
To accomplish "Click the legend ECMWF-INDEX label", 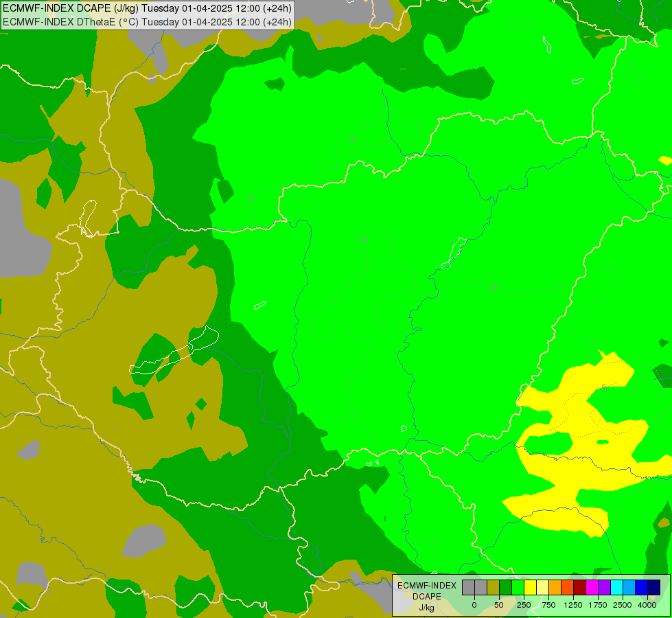I will tap(427, 586).
